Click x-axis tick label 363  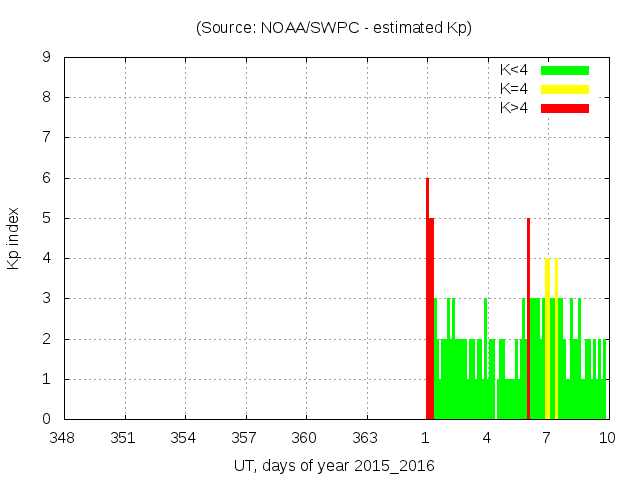pyautogui.click(x=366, y=438)
